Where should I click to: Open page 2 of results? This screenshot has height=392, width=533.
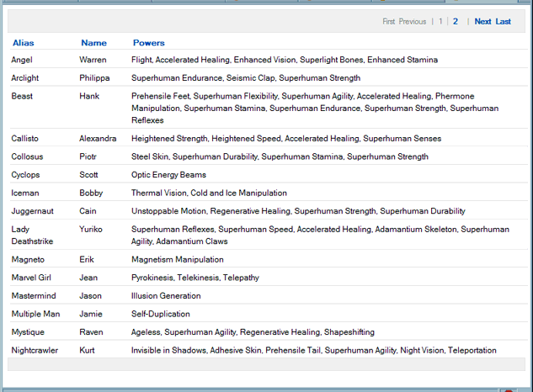click(456, 21)
